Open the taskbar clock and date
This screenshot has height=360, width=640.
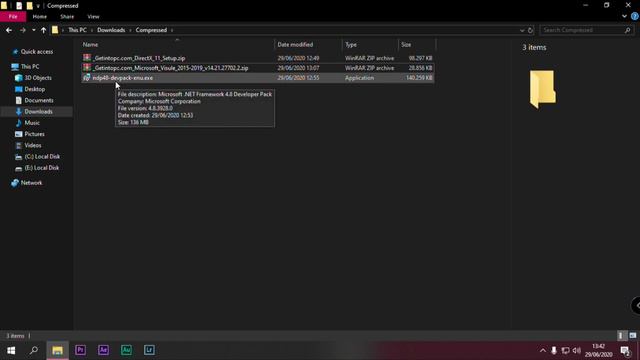click(x=598, y=351)
